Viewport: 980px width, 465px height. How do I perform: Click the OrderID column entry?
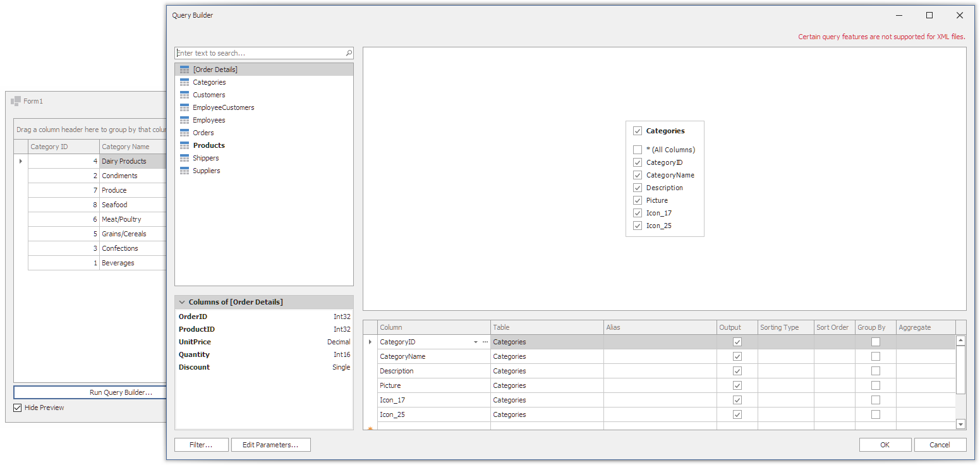click(x=264, y=317)
